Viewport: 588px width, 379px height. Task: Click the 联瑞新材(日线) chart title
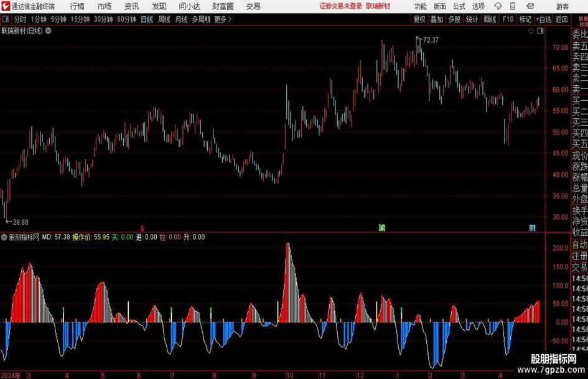click(22, 30)
